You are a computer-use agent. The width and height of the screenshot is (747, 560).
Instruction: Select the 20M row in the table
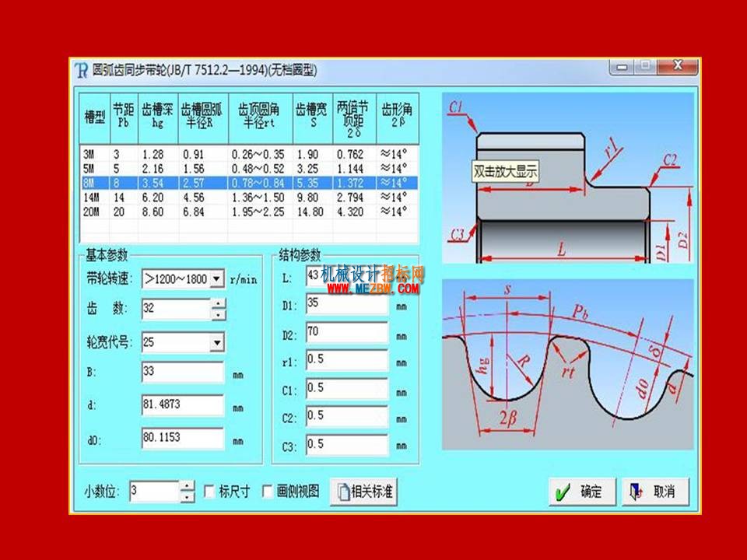[249, 212]
